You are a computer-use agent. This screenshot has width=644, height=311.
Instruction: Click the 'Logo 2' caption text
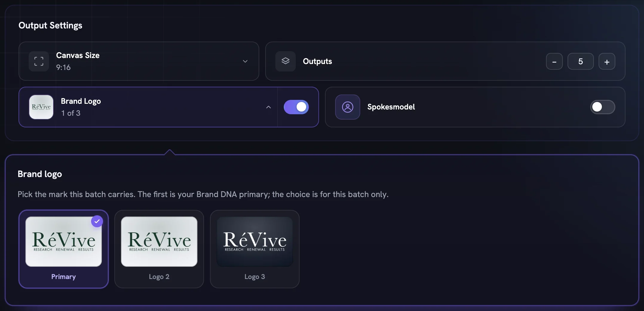[159, 277]
